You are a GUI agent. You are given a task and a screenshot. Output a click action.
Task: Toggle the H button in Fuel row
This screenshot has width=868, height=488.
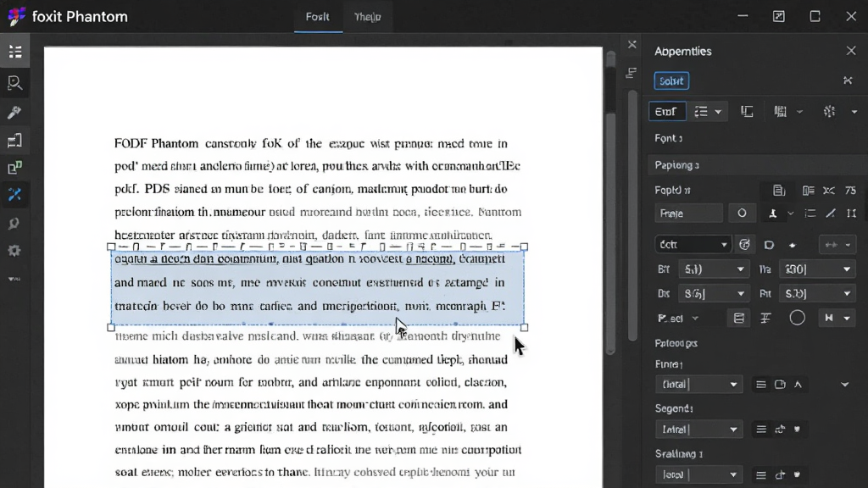pyautogui.click(x=829, y=319)
